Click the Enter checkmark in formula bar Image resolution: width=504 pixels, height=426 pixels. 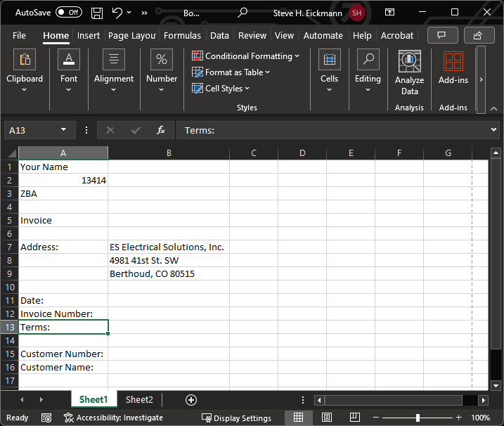tap(136, 130)
